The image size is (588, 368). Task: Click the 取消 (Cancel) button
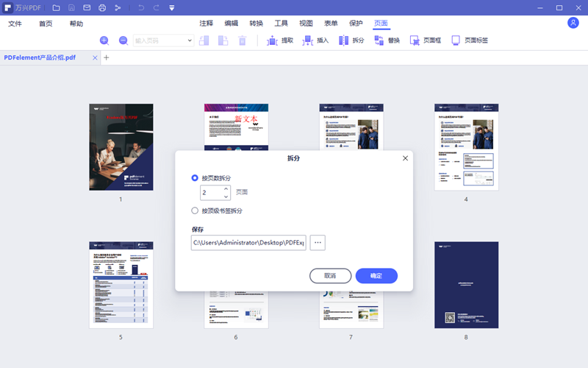pos(331,276)
